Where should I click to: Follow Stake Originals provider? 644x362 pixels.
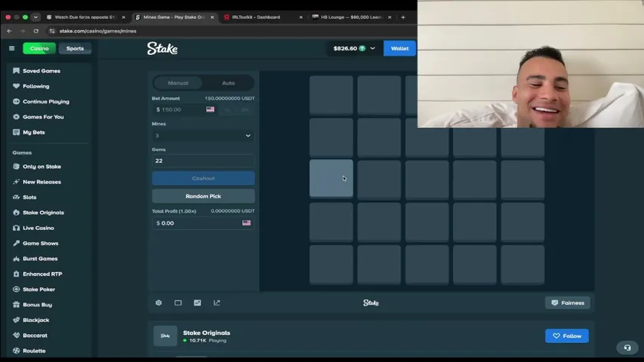pyautogui.click(x=567, y=336)
